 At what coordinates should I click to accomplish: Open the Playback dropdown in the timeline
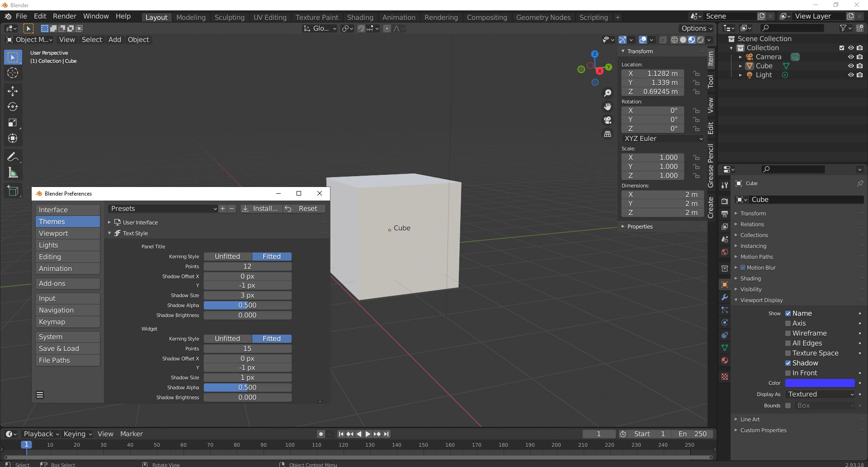coord(41,434)
